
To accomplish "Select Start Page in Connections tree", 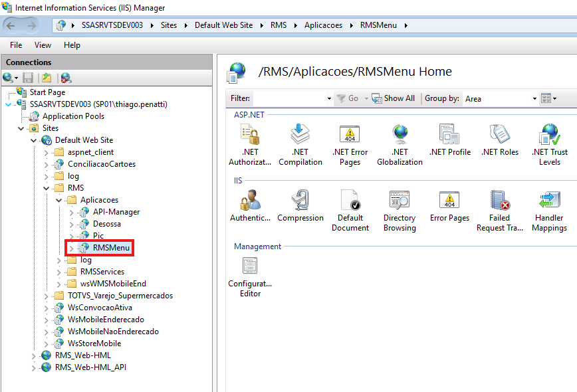I will pos(47,92).
